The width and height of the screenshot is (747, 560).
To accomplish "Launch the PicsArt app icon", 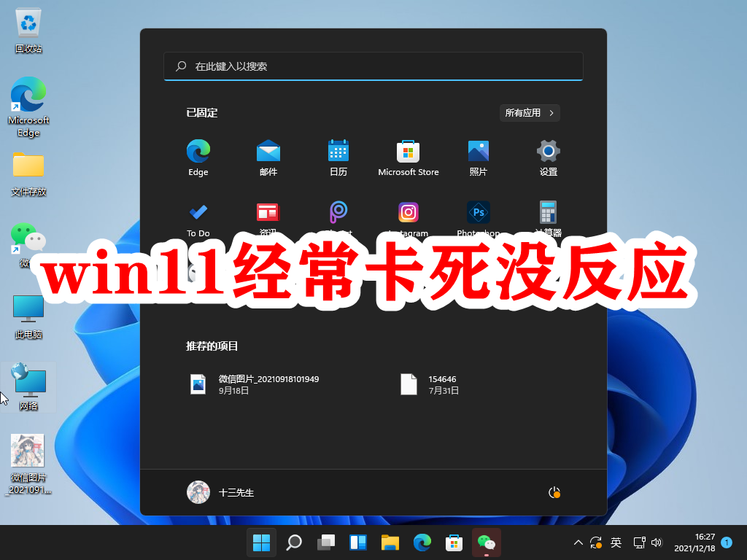I will pos(338,212).
